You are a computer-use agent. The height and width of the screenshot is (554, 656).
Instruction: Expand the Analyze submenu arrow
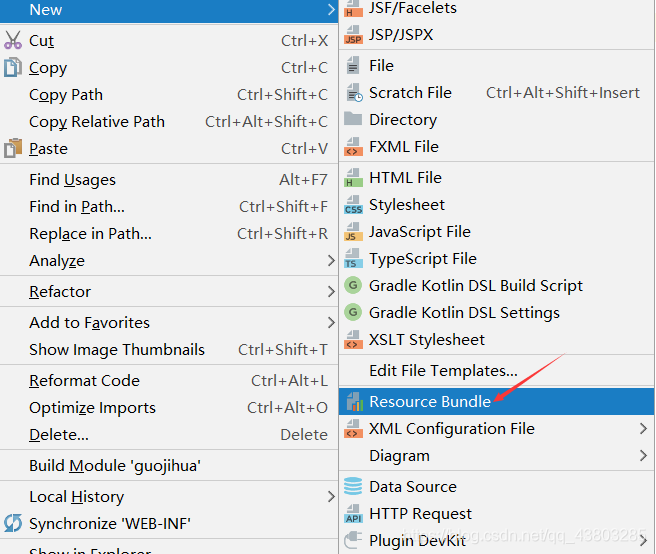[331, 260]
